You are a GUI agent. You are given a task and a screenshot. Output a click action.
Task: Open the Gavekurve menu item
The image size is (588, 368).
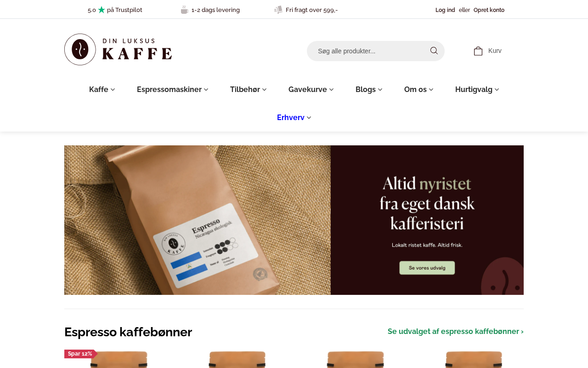pos(311,90)
